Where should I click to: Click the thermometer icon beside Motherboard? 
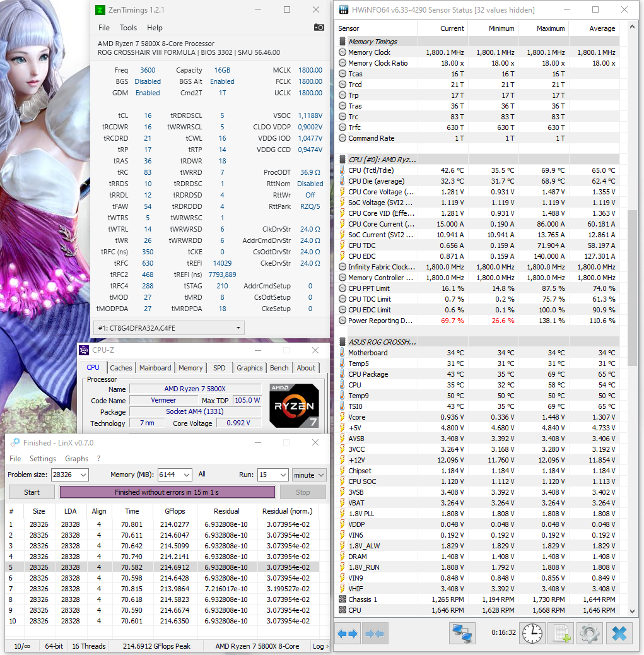pyautogui.click(x=342, y=353)
